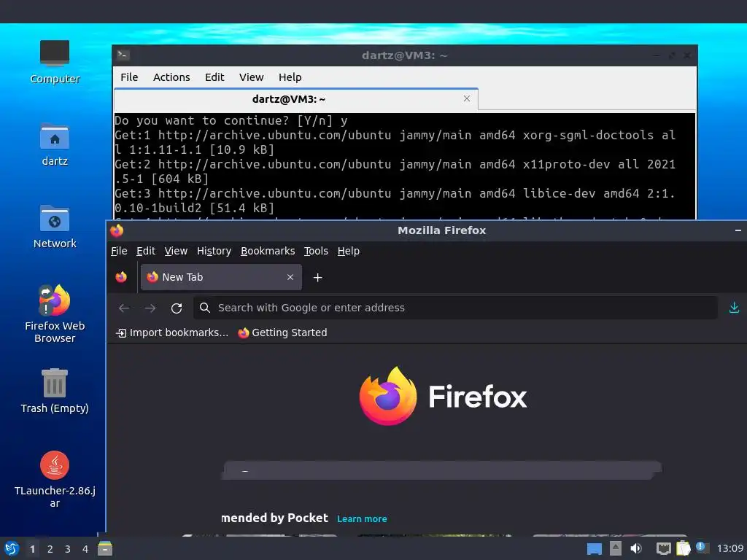This screenshot has width=747, height=560.
Task: Click the blue desktop icon in the tray
Action: 594,548
